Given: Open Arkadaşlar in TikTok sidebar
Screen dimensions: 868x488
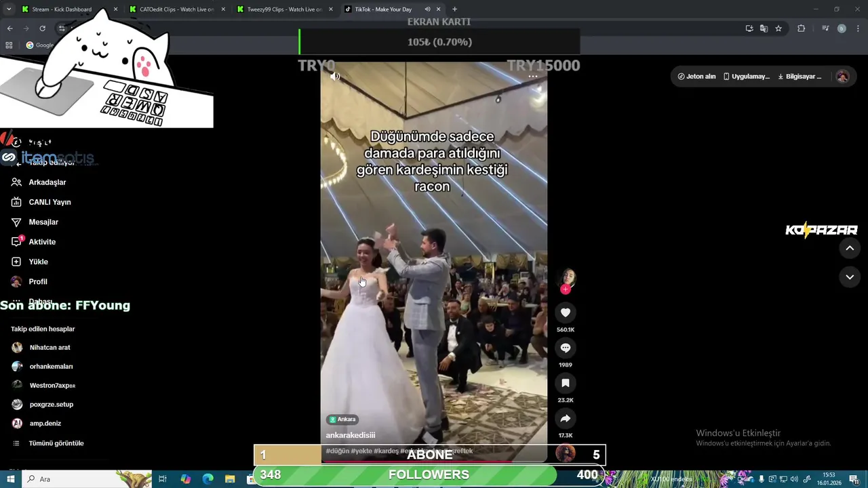Looking at the screenshot, I should (39, 182).
